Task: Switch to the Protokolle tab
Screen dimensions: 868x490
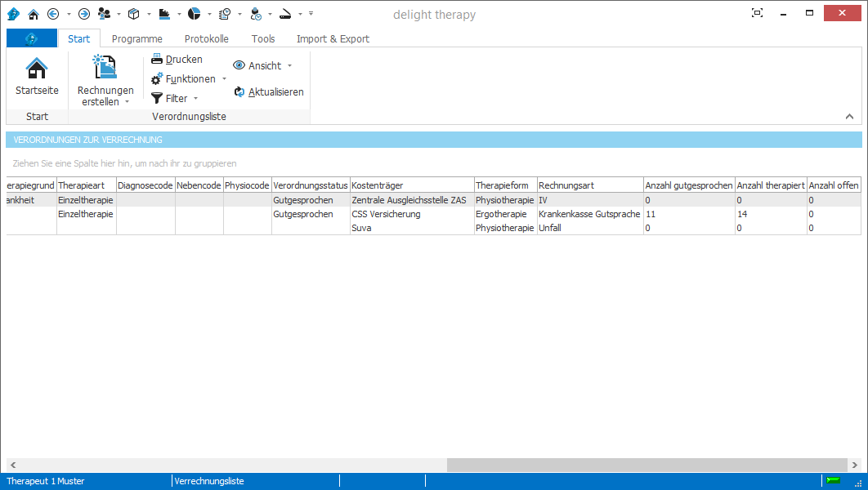Action: click(x=206, y=39)
